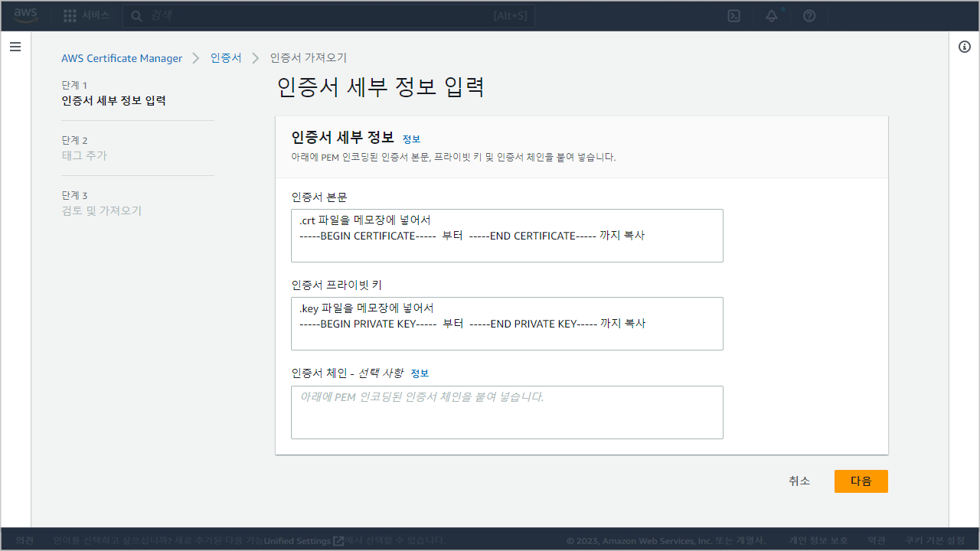Open the services grid menu icon

pyautogui.click(x=70, y=15)
